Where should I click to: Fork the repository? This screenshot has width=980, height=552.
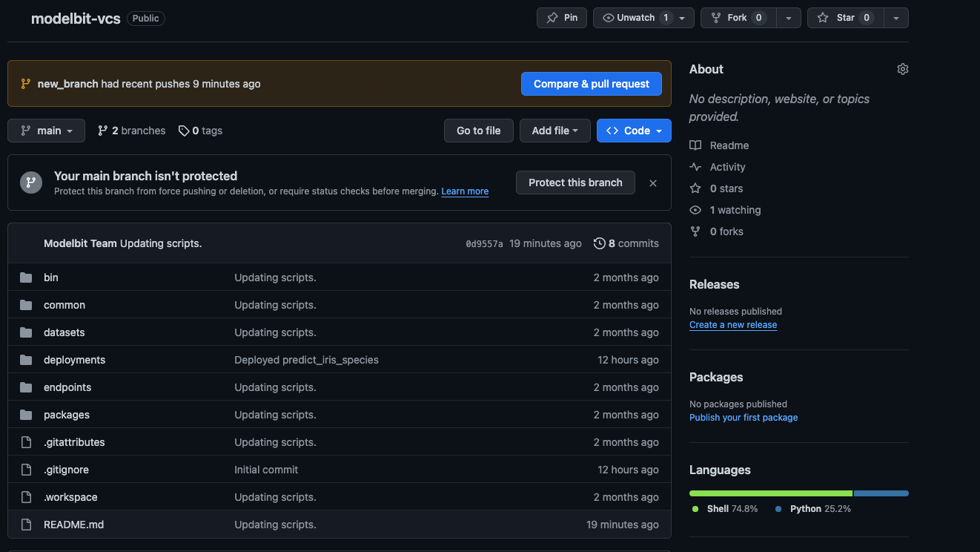[x=738, y=18]
